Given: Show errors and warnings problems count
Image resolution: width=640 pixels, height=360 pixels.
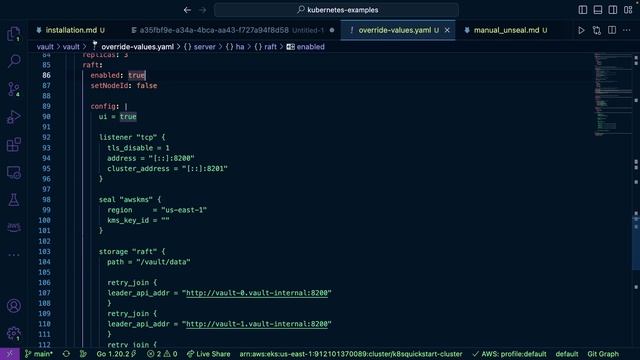Looking at the screenshot, I should [162, 354].
